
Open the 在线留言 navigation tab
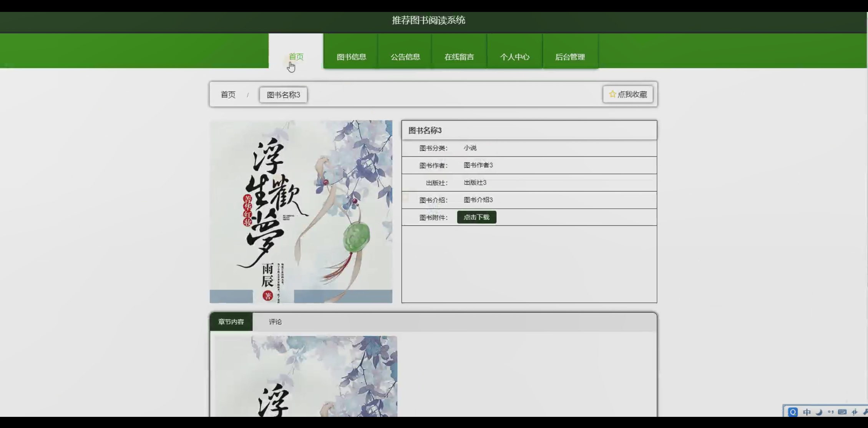(x=459, y=51)
